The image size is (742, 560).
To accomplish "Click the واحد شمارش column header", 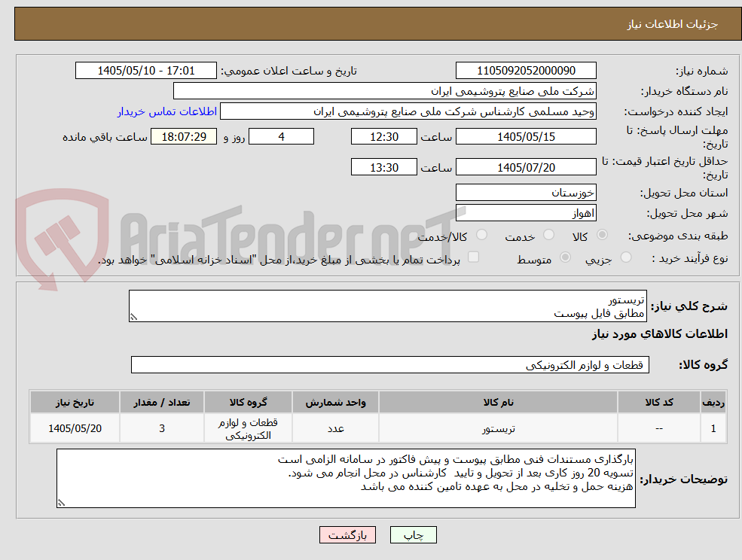I will point(335,402).
